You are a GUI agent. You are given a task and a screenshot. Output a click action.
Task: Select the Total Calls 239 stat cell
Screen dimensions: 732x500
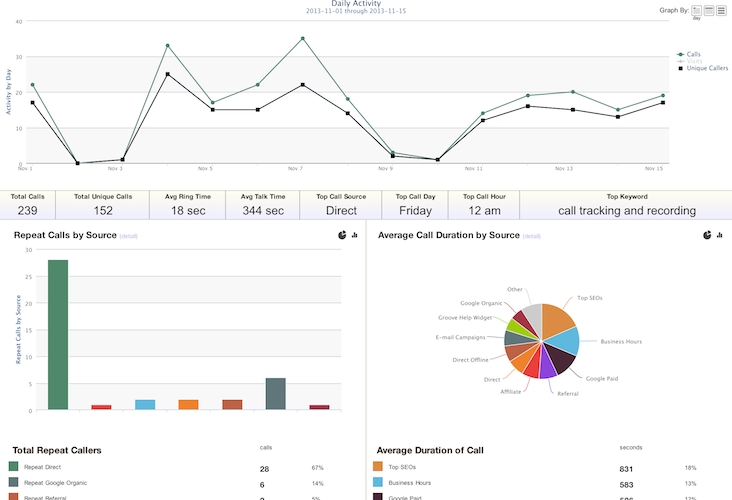click(x=27, y=204)
